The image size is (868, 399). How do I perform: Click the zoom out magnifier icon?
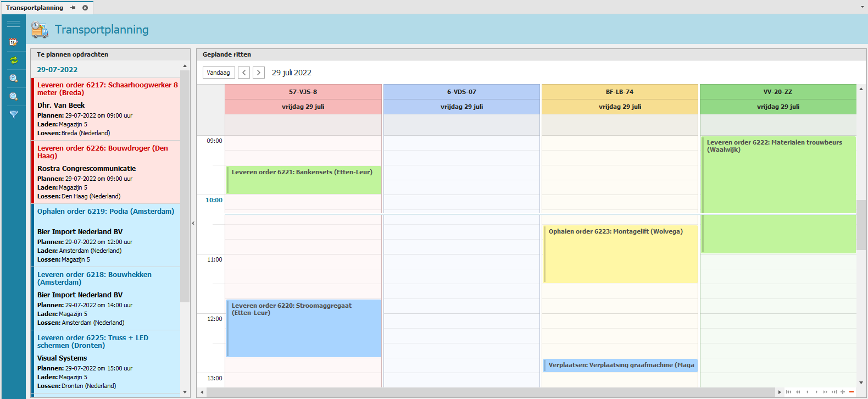click(x=14, y=97)
